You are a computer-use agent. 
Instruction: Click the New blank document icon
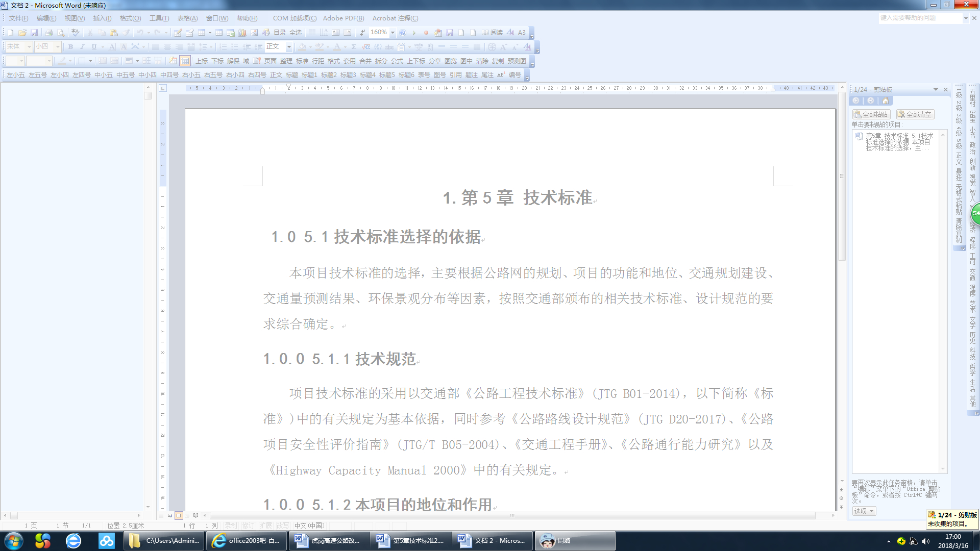click(x=10, y=33)
